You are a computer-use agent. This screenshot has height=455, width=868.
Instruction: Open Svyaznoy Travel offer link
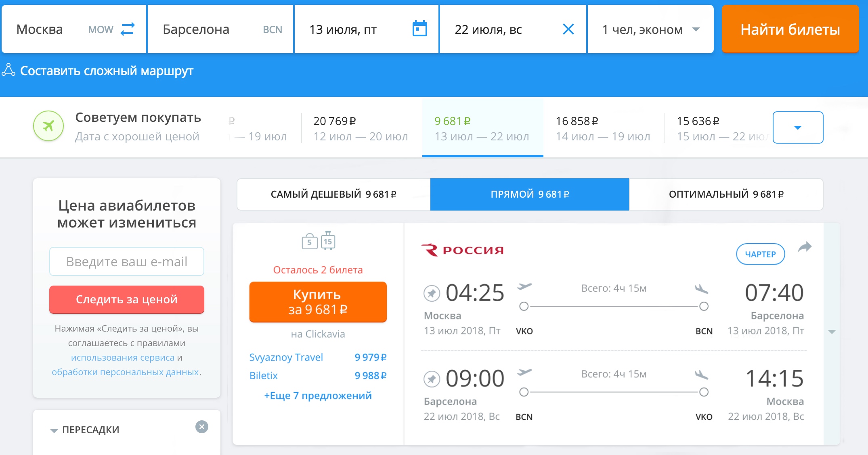(286, 357)
